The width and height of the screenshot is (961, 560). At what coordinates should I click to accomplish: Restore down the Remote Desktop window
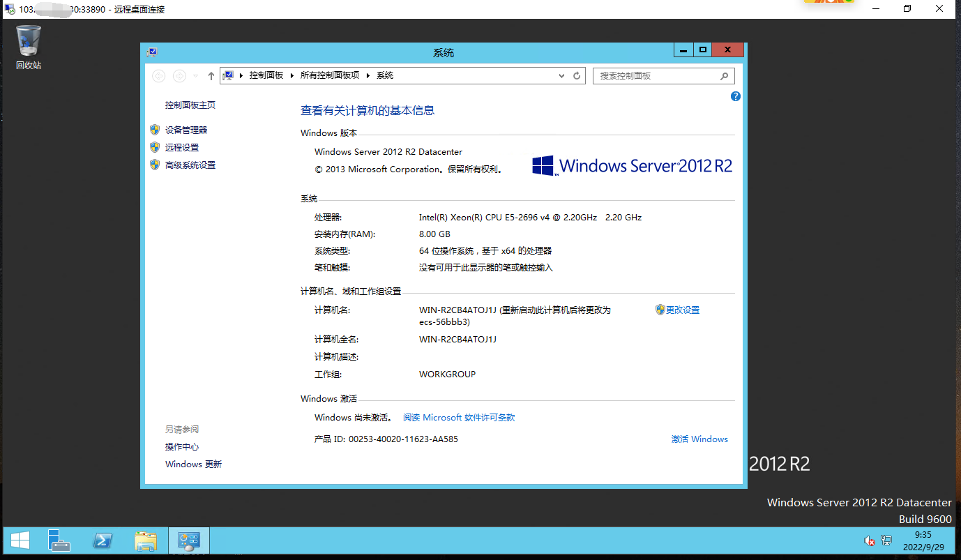tap(907, 9)
